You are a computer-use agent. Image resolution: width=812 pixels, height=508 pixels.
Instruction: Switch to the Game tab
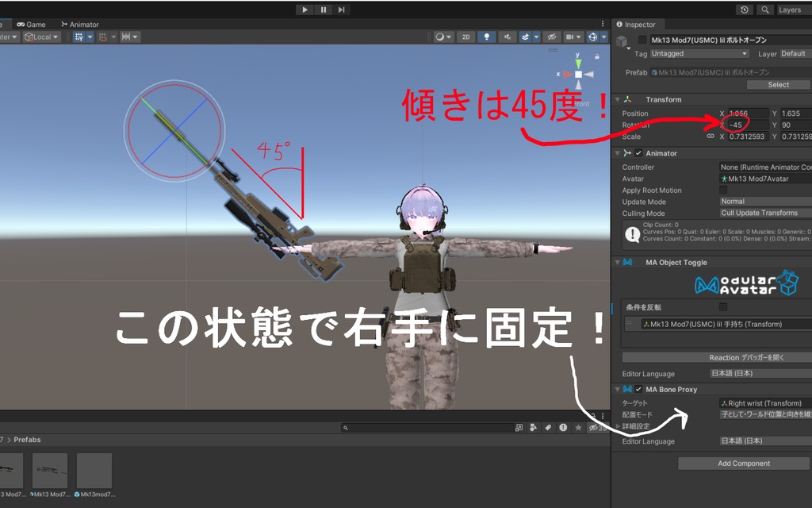tap(31, 25)
